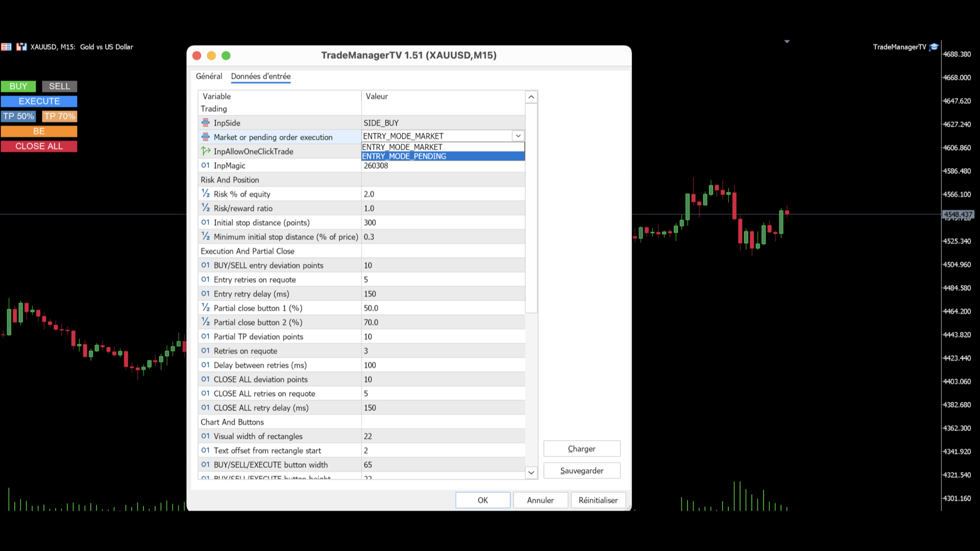
Task: Switch to the Général tab
Action: coord(209,76)
